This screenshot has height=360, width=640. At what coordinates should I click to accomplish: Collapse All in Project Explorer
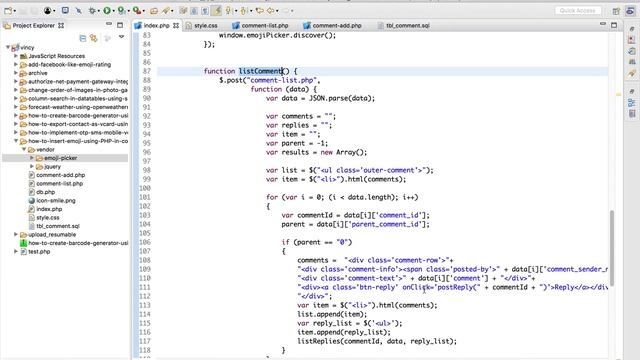83,38
